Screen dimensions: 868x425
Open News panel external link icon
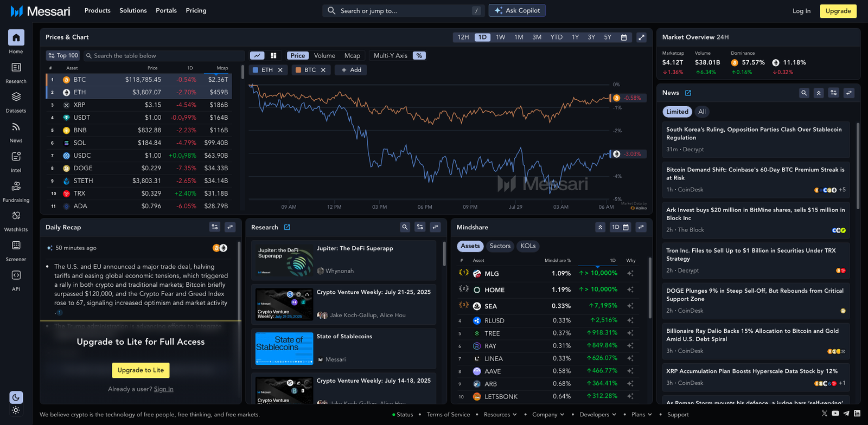(x=688, y=93)
